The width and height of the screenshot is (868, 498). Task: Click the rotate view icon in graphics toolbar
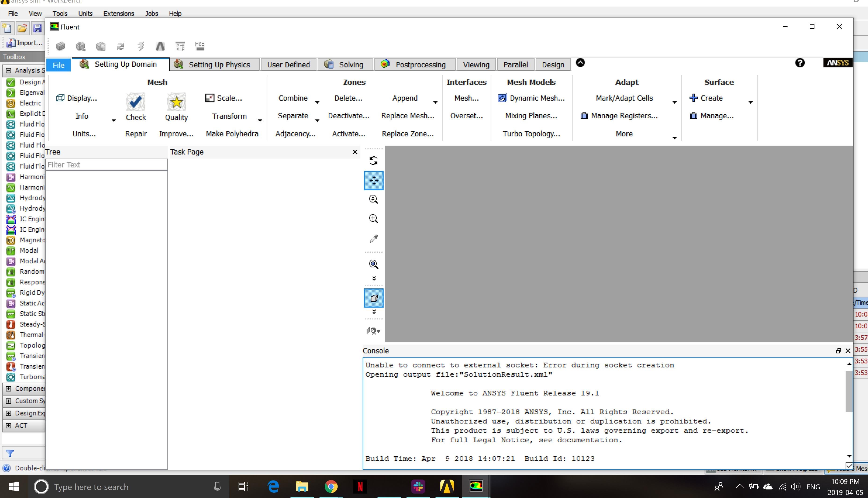click(374, 161)
